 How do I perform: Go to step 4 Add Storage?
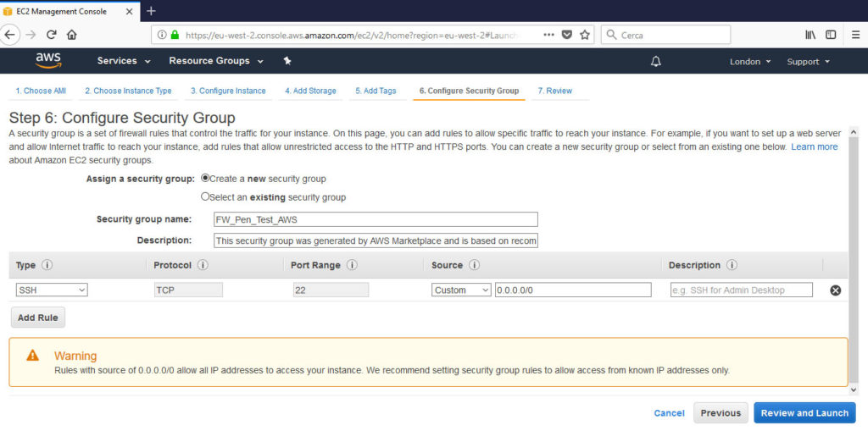click(x=310, y=91)
